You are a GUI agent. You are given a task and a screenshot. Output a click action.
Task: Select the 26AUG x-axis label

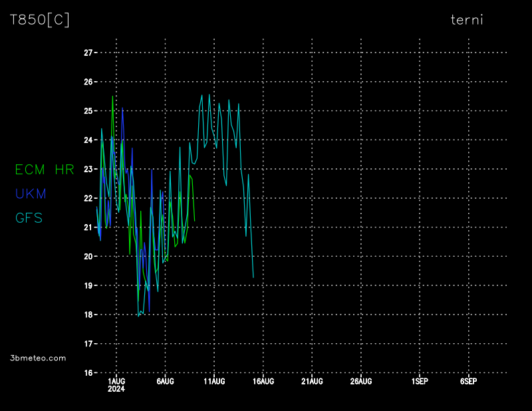click(x=361, y=382)
